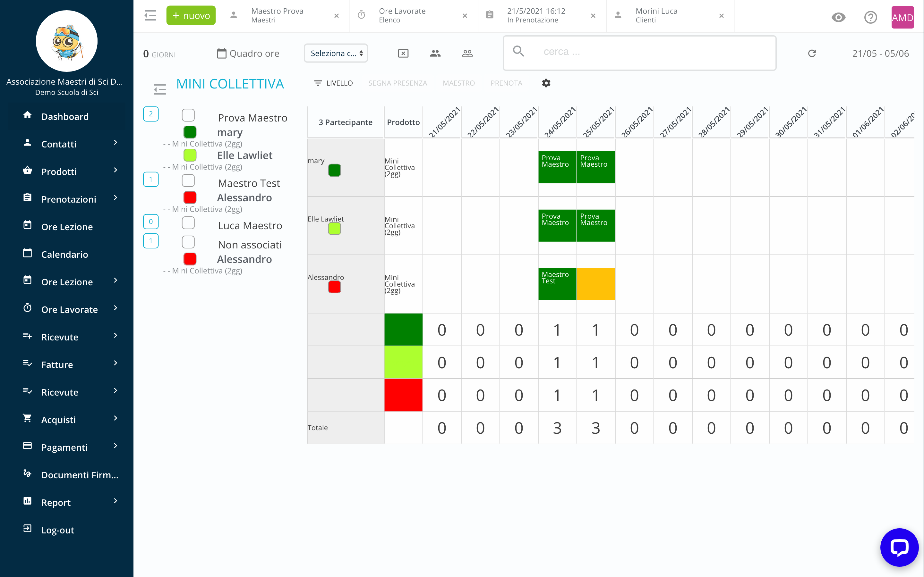The height and width of the screenshot is (577, 924).
Task: Check the Prova Maestro checkbox
Action: point(188,115)
